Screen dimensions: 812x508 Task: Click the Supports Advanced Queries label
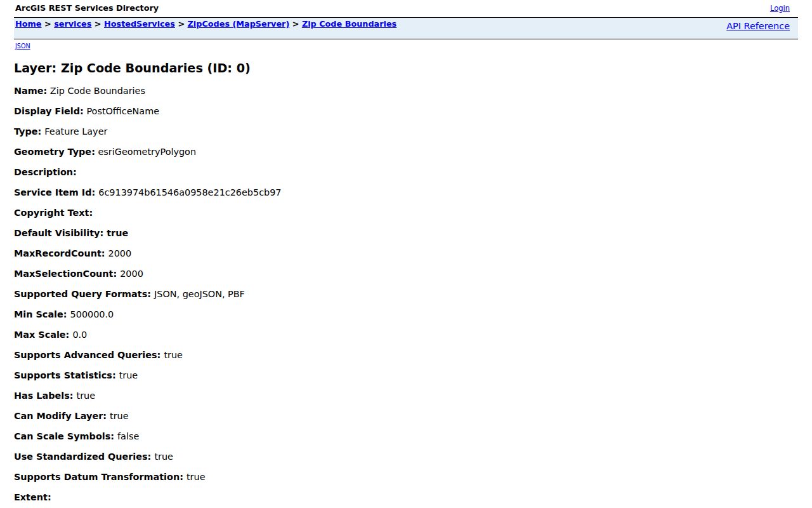click(x=88, y=355)
